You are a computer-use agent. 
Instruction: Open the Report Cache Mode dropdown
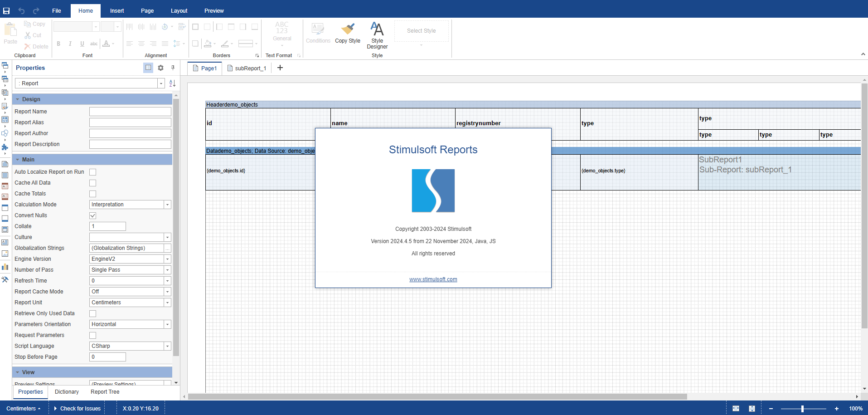pos(167,292)
